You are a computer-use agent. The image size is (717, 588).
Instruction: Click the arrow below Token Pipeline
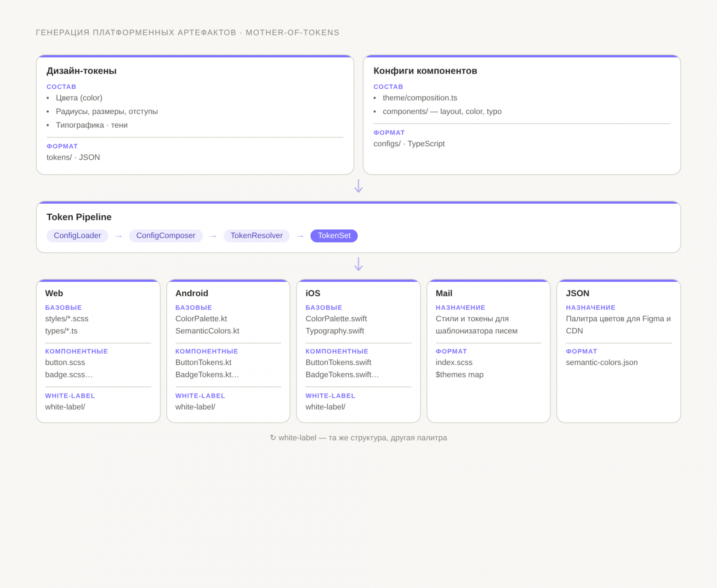coord(358,264)
